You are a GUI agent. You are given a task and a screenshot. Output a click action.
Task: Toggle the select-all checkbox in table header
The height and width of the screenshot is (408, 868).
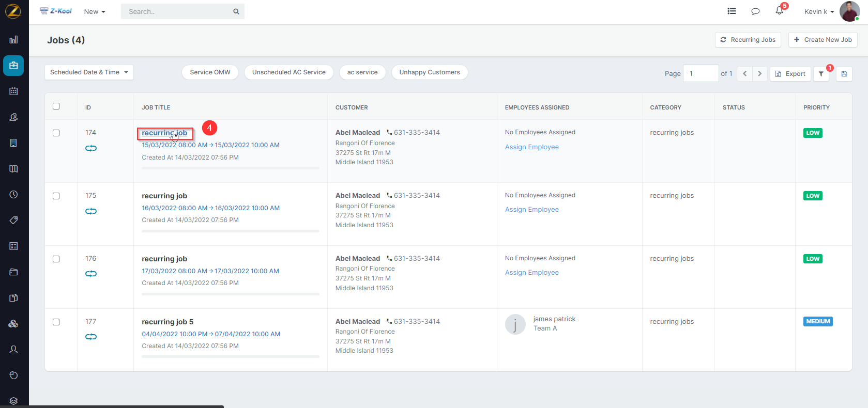56,106
